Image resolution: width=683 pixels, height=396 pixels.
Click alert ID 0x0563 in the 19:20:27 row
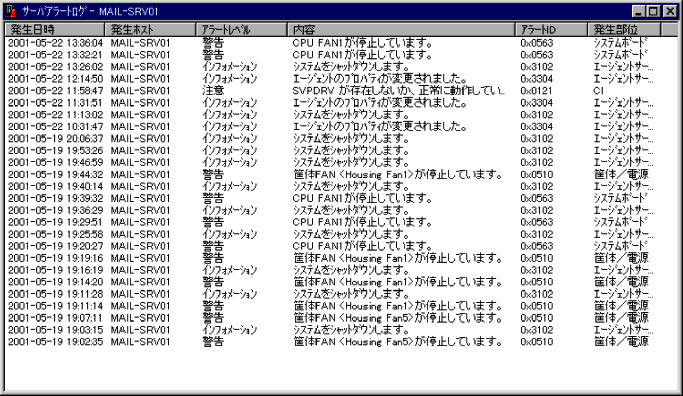(537, 246)
